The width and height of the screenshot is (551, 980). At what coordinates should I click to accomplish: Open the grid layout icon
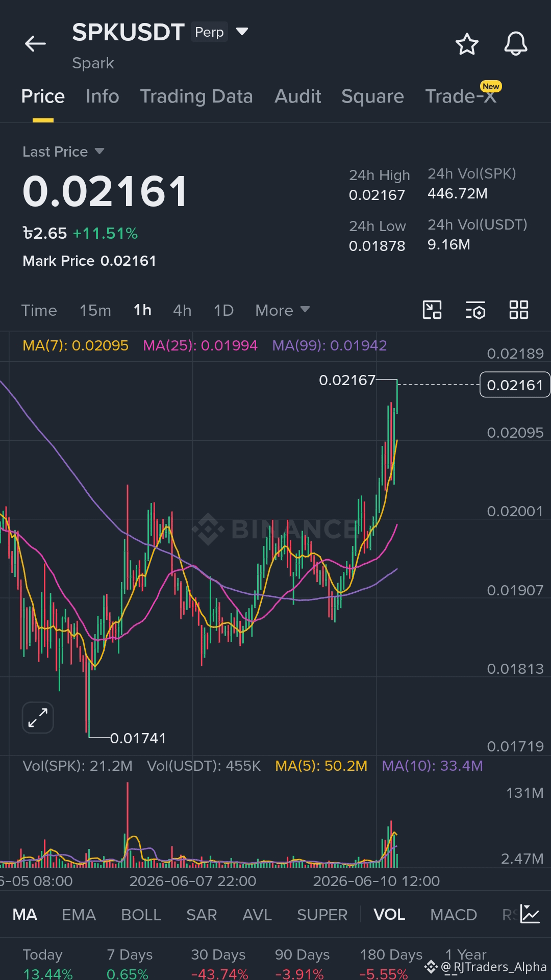pyautogui.click(x=519, y=310)
